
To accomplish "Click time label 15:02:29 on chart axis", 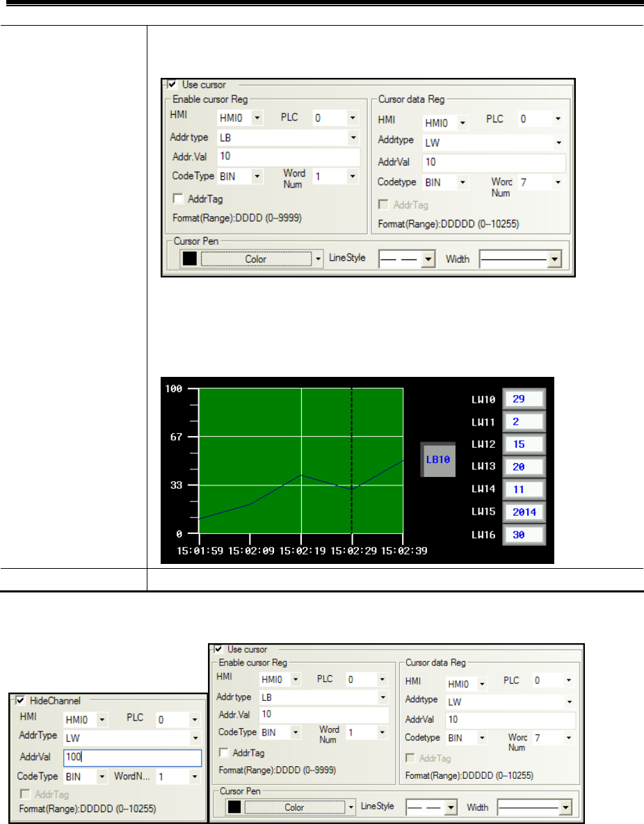I will pyautogui.click(x=353, y=551).
